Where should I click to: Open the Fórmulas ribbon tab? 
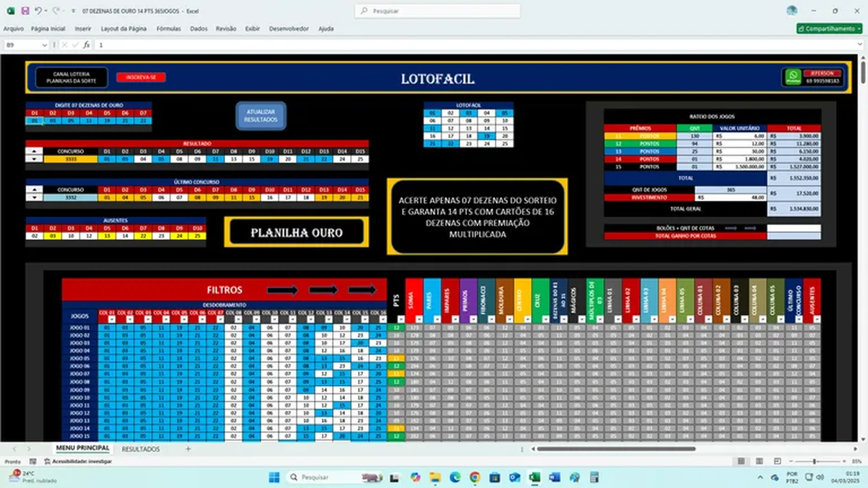169,29
